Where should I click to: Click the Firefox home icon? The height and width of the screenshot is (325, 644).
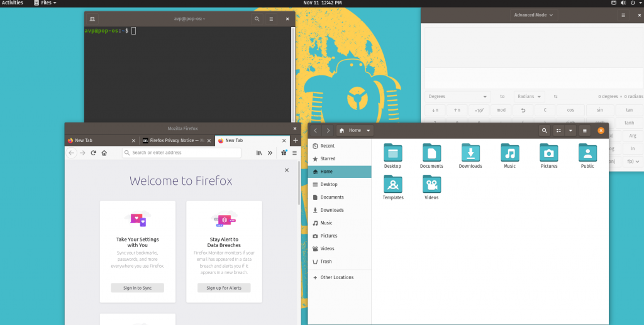click(104, 153)
